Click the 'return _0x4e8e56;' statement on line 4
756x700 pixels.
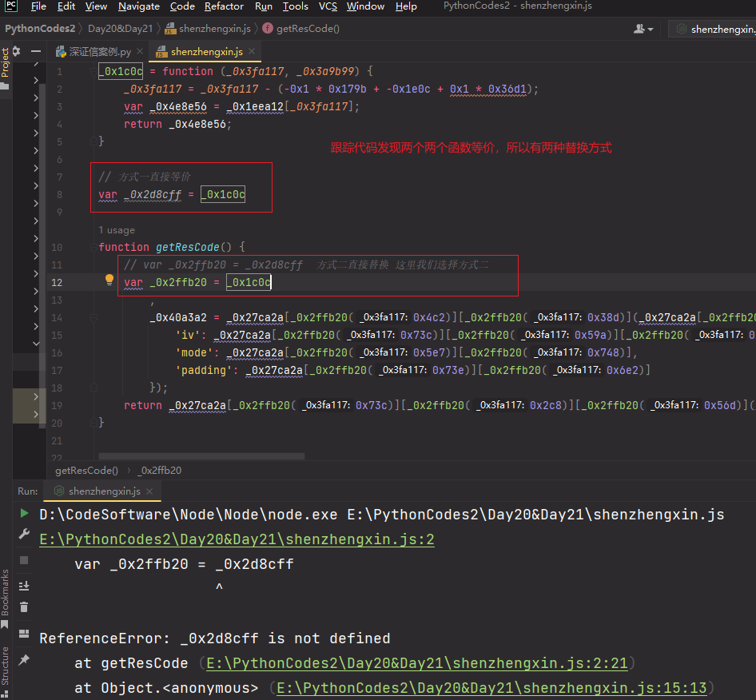[178, 124]
